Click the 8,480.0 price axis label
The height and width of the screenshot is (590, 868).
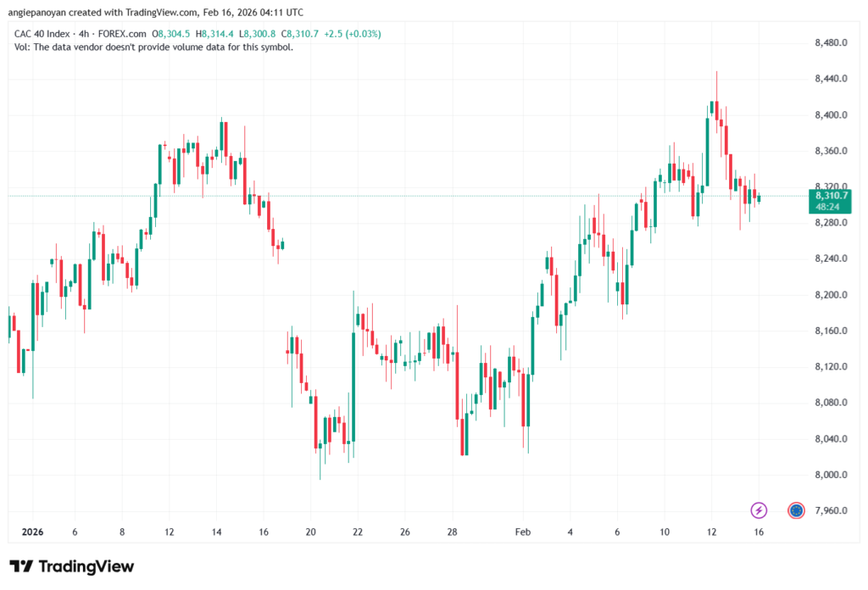pos(831,43)
